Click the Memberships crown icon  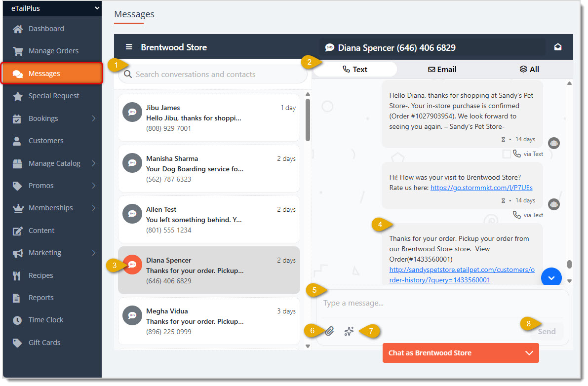(18, 208)
